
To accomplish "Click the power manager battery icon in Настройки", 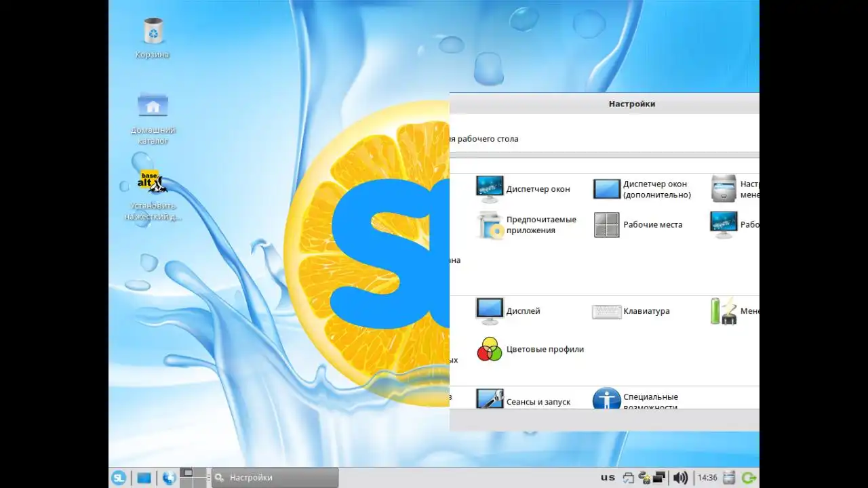I will 724,311.
